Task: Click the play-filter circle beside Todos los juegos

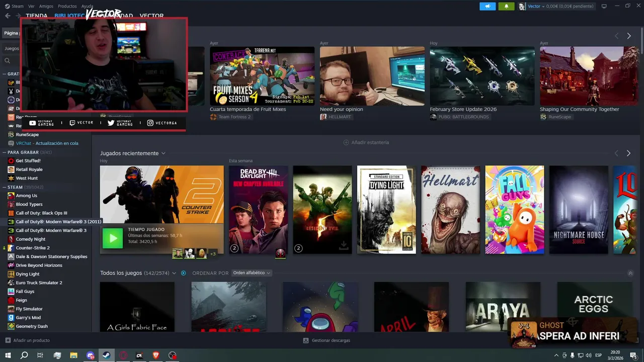Action: (183, 273)
